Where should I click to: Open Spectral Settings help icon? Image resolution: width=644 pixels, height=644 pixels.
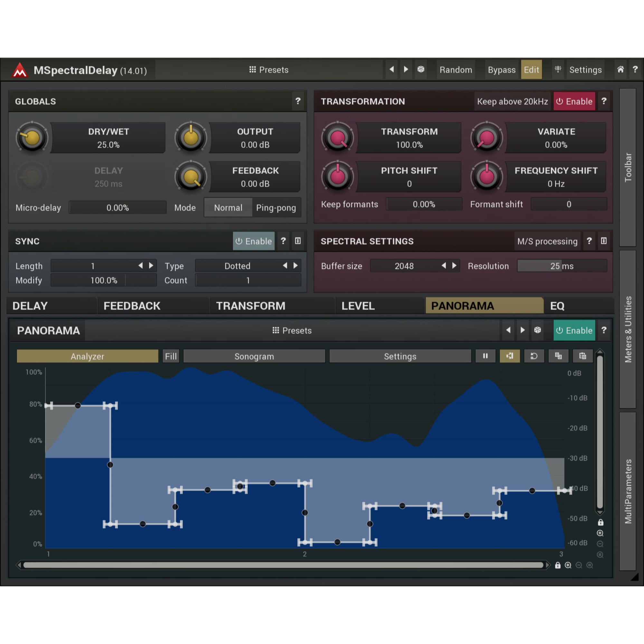click(x=589, y=241)
